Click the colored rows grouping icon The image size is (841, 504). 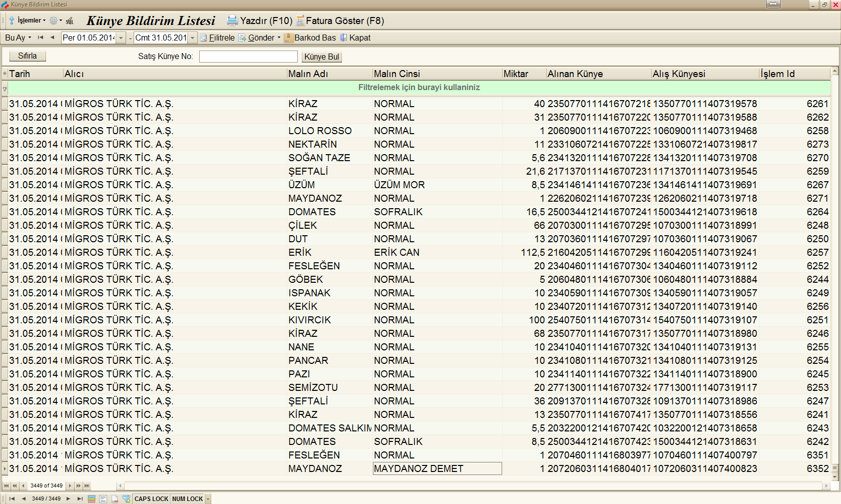[92, 498]
